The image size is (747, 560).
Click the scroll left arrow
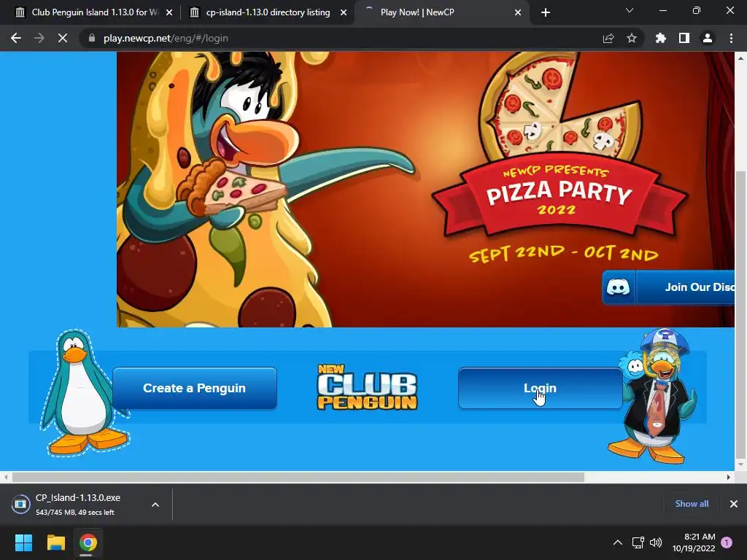[x=6, y=477]
